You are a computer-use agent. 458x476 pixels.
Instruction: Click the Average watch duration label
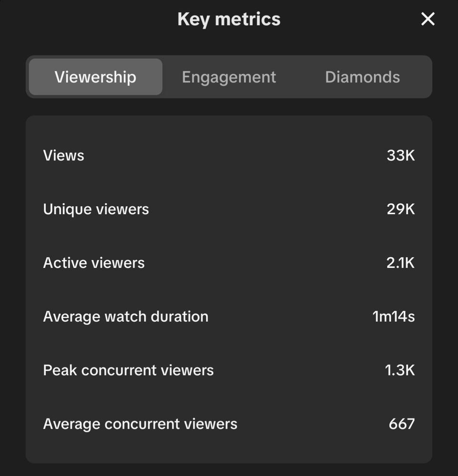pos(126,317)
